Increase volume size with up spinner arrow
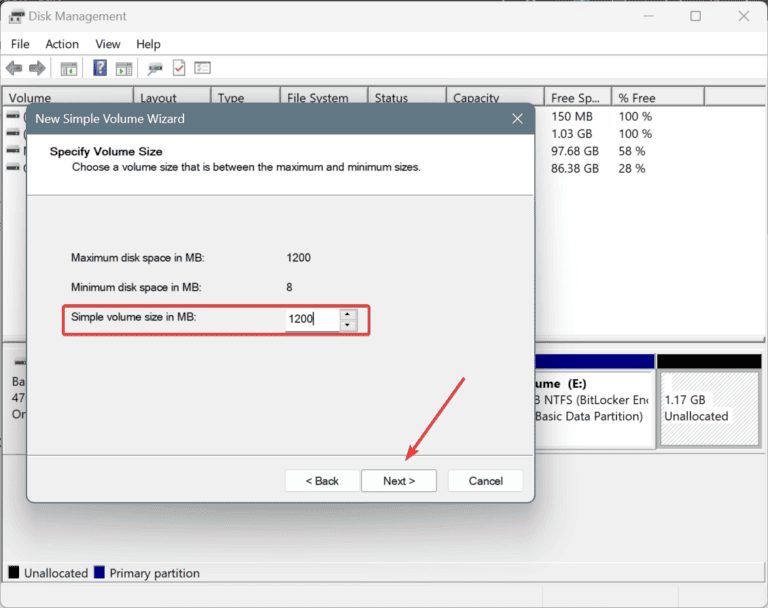This screenshot has width=768, height=608. coord(347,314)
